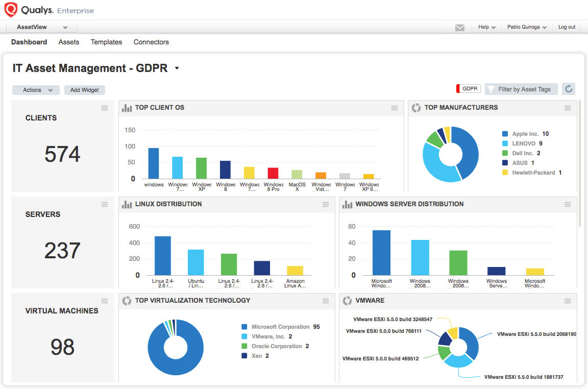Click label VMware ESXi 5.0.0 build 469512
This screenshot has height=389, width=588.
pos(380,358)
